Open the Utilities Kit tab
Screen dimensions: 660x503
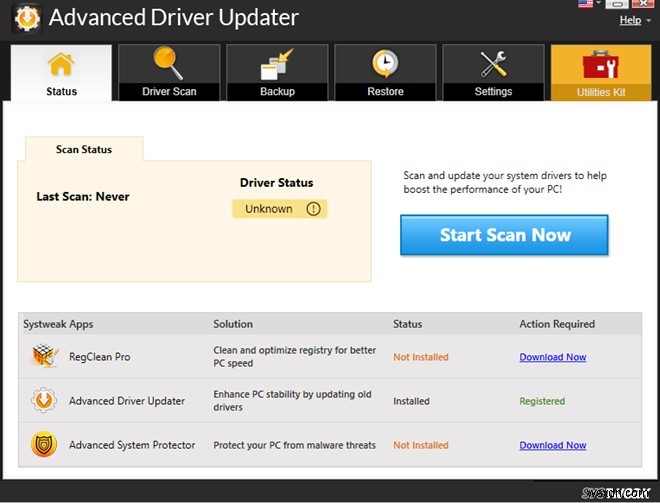(x=601, y=73)
